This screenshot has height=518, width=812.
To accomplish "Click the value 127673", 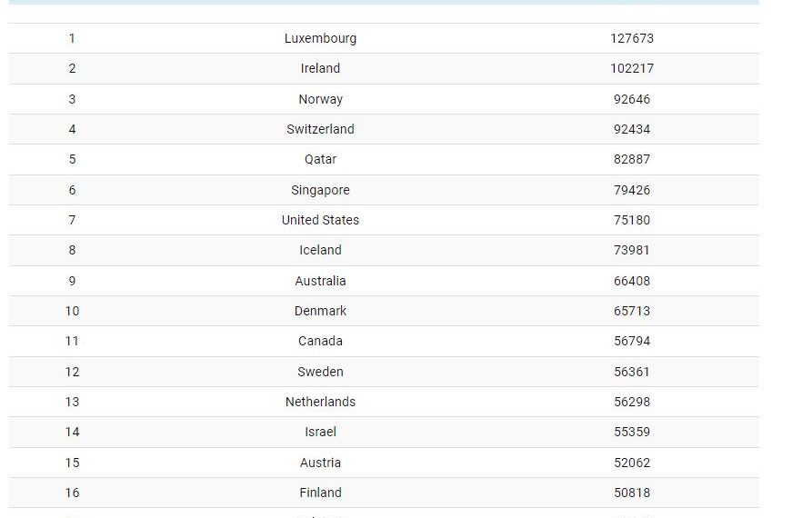I will tap(632, 38).
